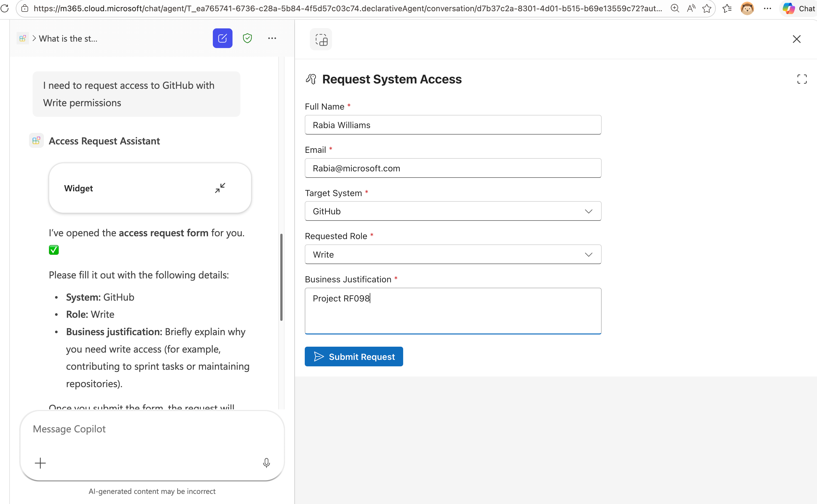Open browser settings via the top-right ellipsis
The image size is (817, 504).
(x=768, y=8)
